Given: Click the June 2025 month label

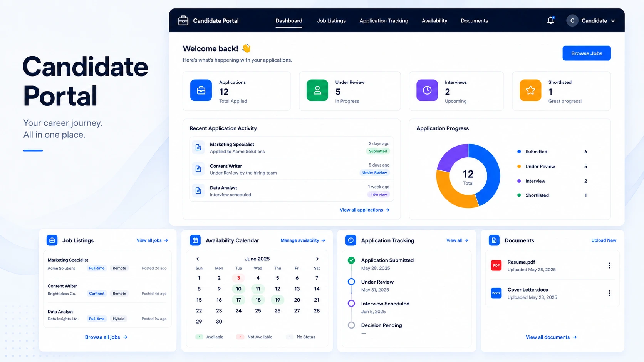Looking at the screenshot, I should 257,259.
